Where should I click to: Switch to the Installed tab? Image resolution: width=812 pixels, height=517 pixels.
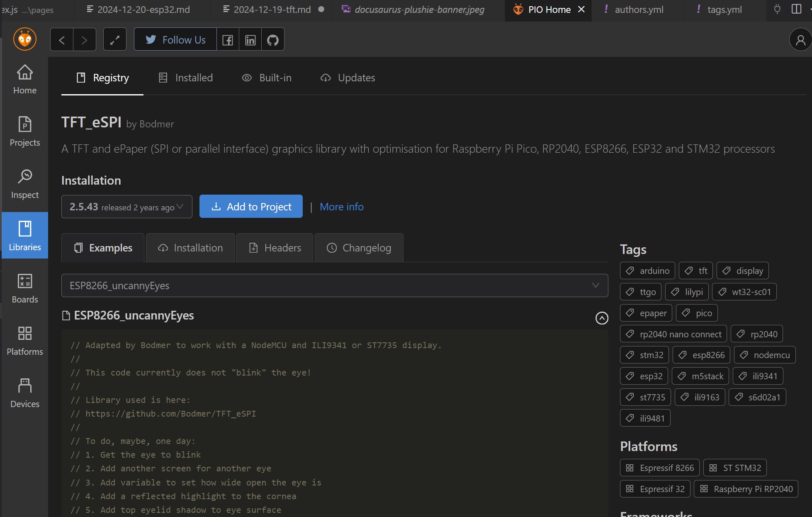[x=186, y=78]
